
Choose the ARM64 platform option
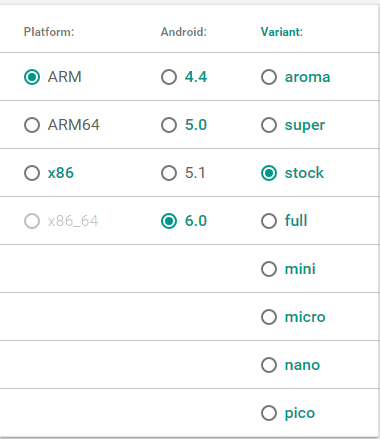[32, 125]
